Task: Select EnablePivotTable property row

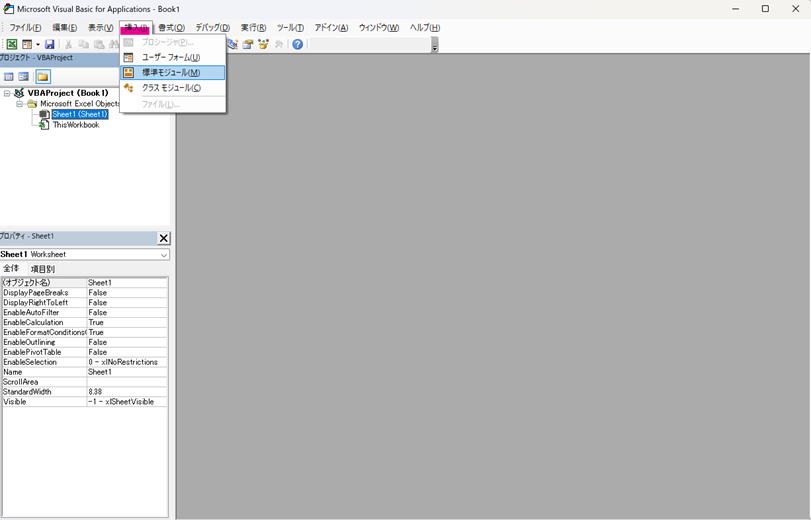Action: click(x=84, y=352)
